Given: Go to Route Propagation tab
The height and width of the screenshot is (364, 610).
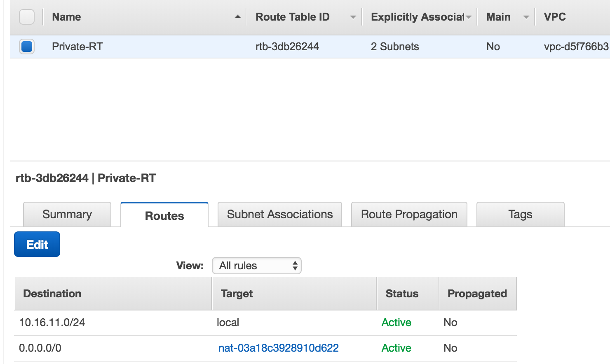Looking at the screenshot, I should coord(409,215).
